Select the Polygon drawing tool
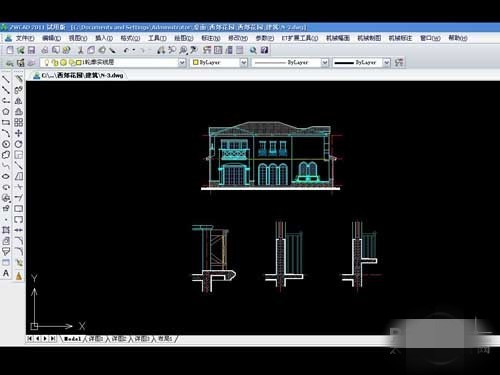This screenshot has width=500, height=375. [x=6, y=112]
